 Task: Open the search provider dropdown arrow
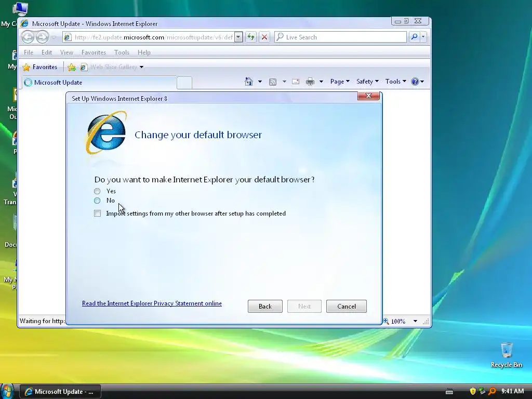(x=423, y=37)
